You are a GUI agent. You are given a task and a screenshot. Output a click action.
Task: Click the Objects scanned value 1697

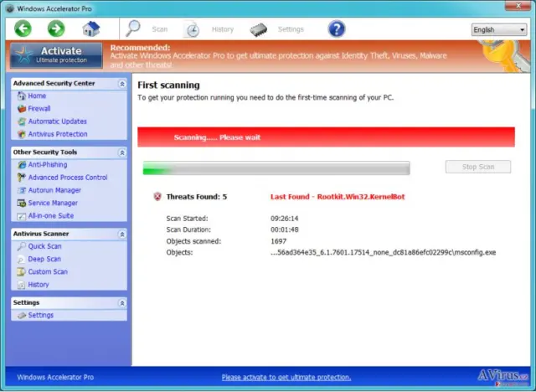click(x=278, y=241)
